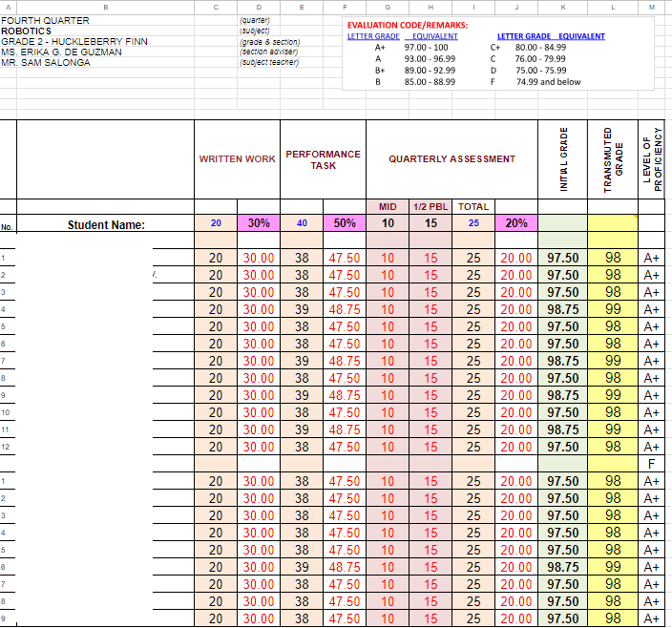
Task: Click the 75.00 - 75.99 range for D
Action: [x=540, y=71]
